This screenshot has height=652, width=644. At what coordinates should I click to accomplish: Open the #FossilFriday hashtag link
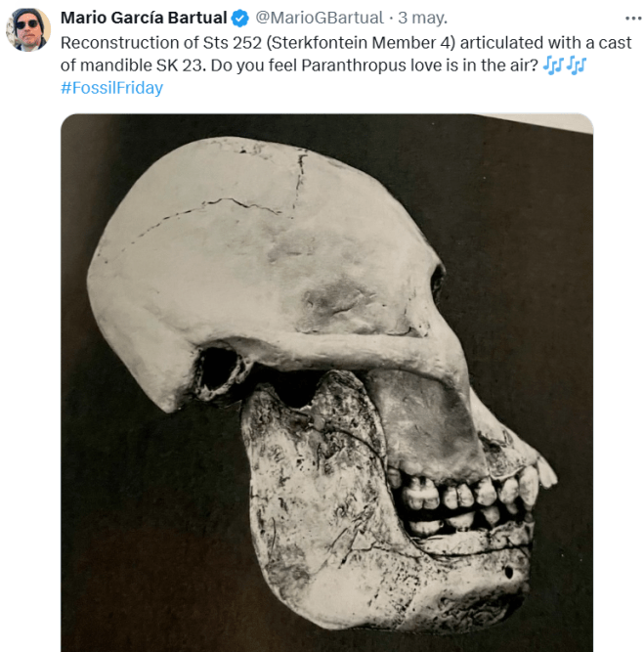tap(111, 88)
